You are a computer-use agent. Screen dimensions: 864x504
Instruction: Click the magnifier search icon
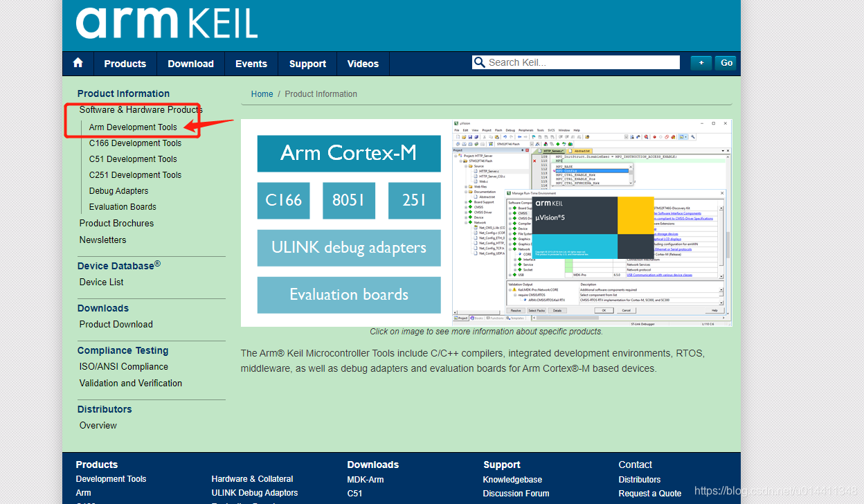(479, 62)
